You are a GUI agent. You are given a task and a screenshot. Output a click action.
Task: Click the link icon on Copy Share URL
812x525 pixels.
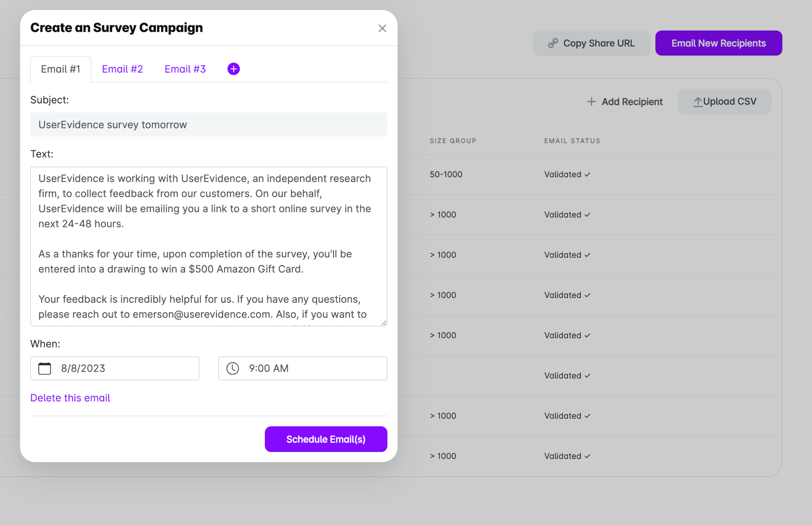553,43
